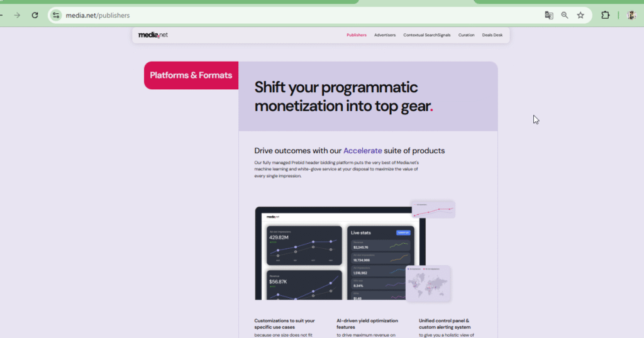Follow the purple Accelerate link
Screen dimensions: 644x338
click(362, 151)
